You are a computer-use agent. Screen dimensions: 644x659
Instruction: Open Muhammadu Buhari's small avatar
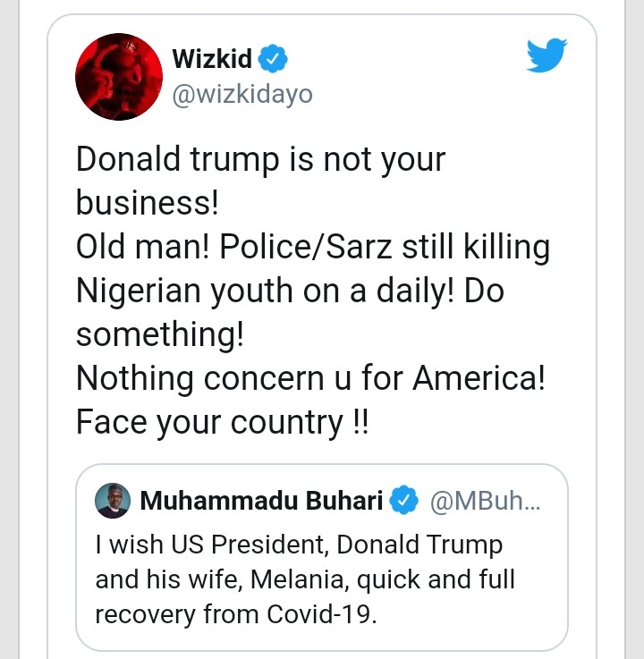(113, 501)
